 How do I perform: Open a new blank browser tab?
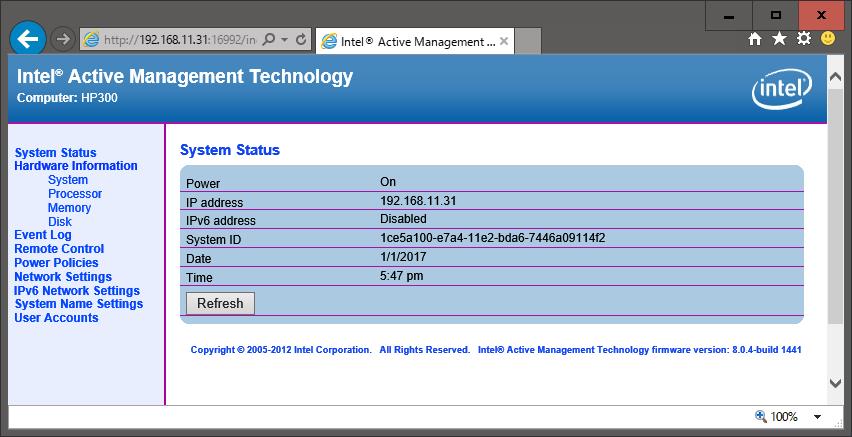528,41
